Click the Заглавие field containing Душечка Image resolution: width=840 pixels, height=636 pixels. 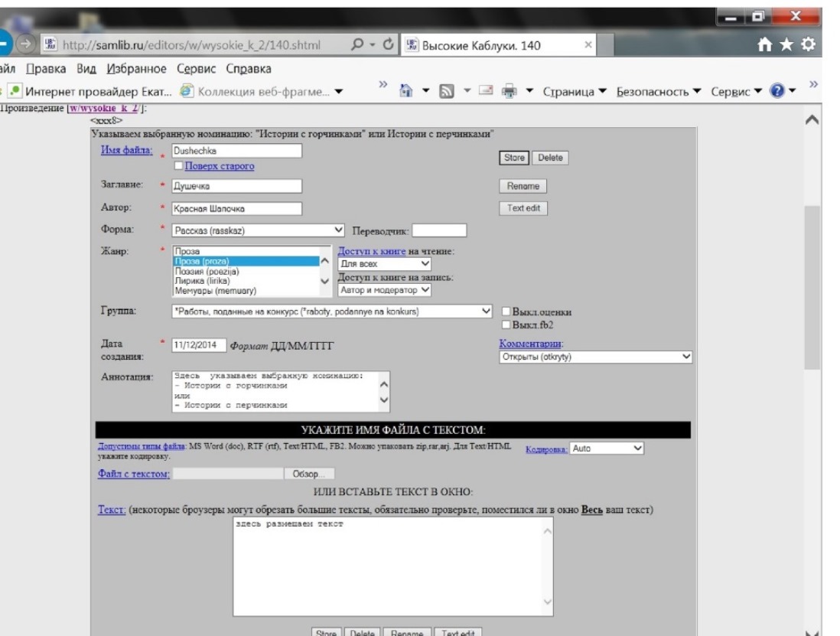[236, 186]
